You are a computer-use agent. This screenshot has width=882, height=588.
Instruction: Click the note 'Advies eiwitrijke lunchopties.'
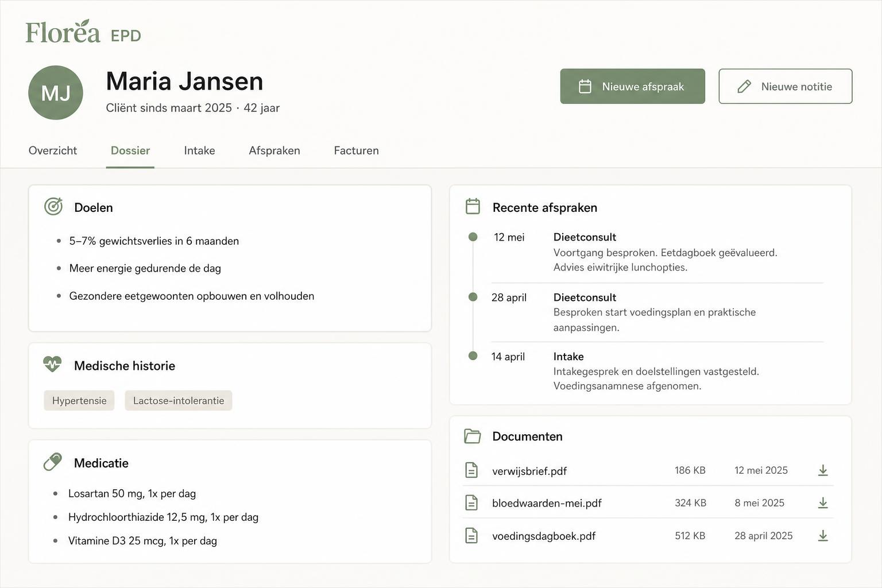point(620,267)
